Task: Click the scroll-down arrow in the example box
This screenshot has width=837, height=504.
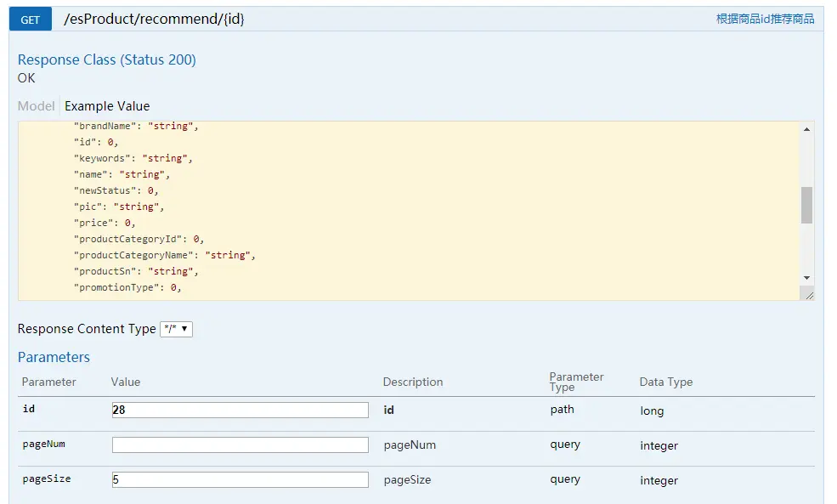Action: [806, 278]
